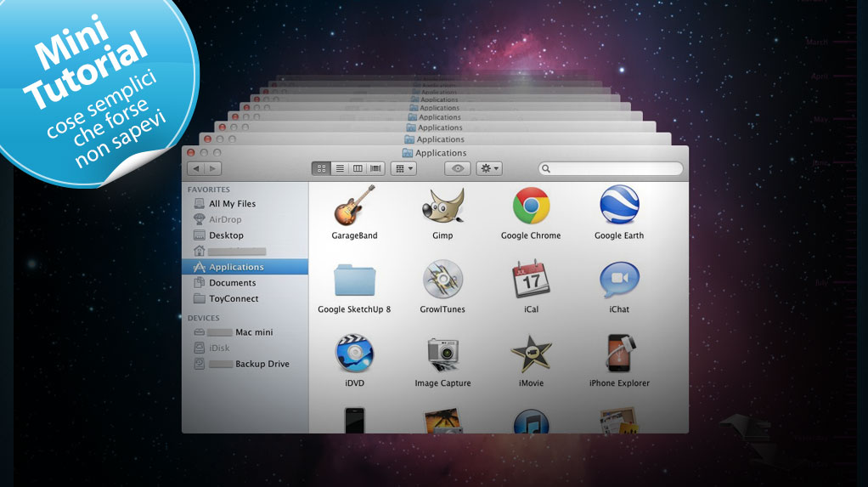The image size is (868, 487).
Task: Click the iCal calendar icon
Action: (531, 280)
